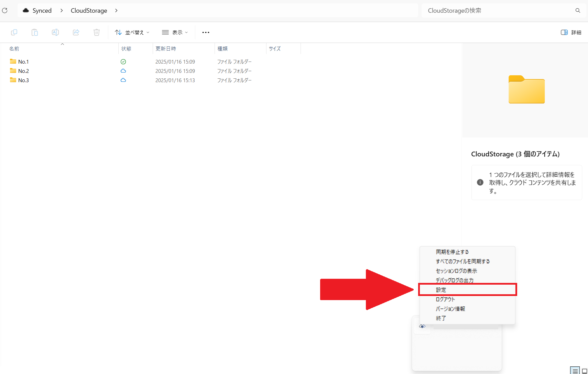
Task: Open the Synced breadcrumb location
Action: click(42, 11)
